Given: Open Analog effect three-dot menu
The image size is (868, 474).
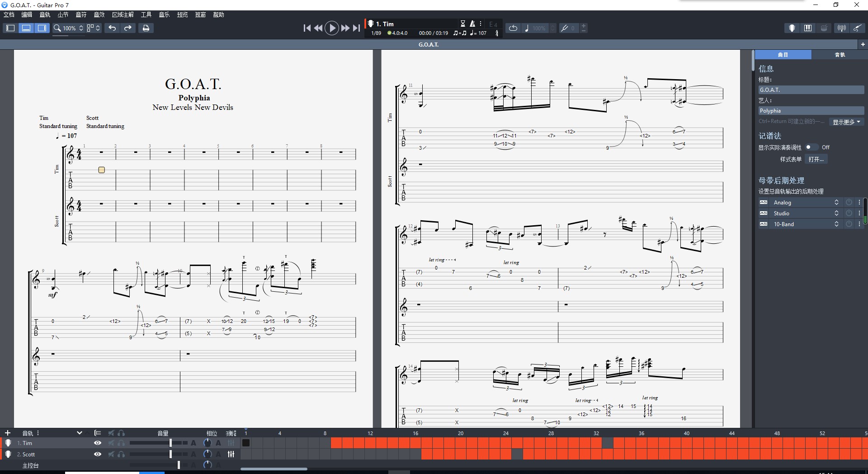Looking at the screenshot, I should click(859, 203).
